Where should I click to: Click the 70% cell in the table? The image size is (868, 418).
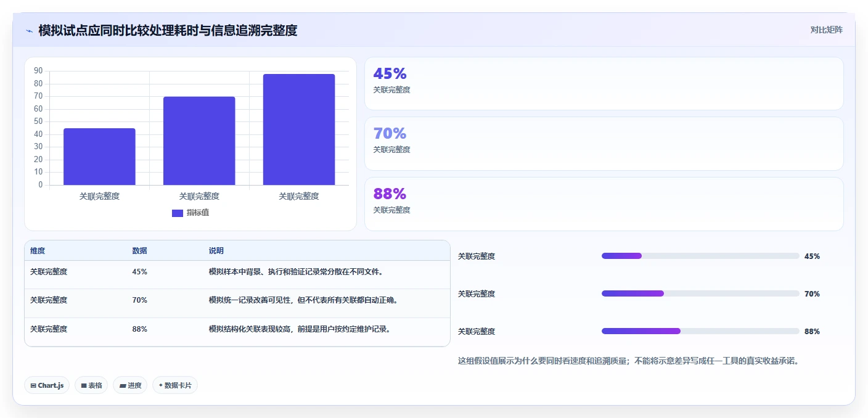click(139, 300)
